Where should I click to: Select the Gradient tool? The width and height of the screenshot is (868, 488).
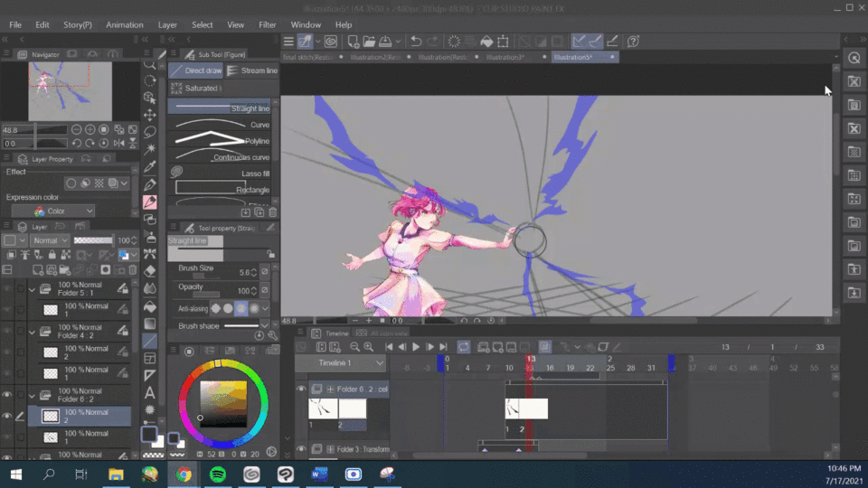149,324
